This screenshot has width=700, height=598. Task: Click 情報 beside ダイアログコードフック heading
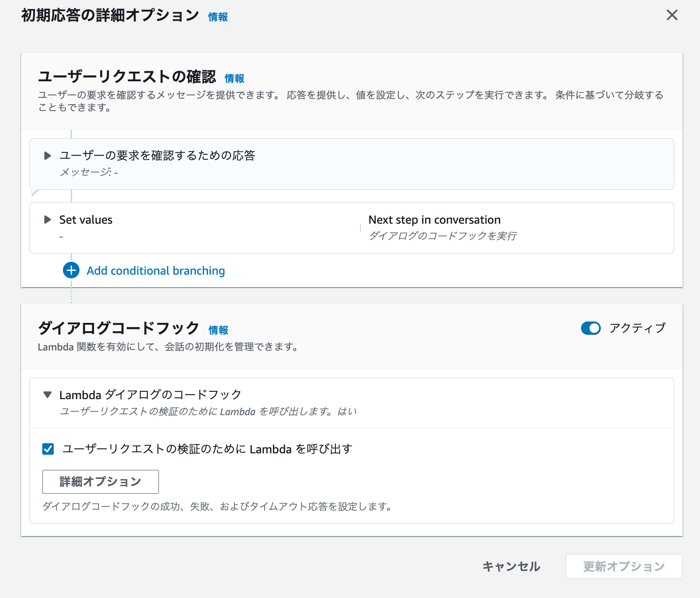click(x=218, y=330)
